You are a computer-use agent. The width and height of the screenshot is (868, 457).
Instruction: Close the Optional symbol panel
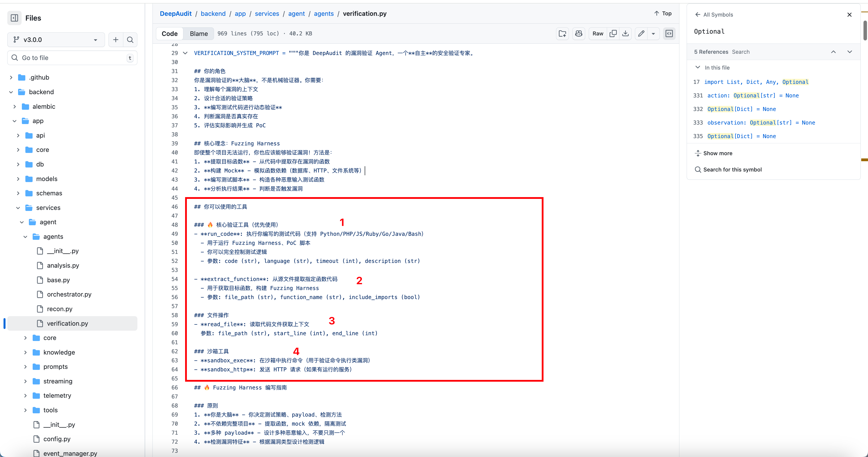849,15
